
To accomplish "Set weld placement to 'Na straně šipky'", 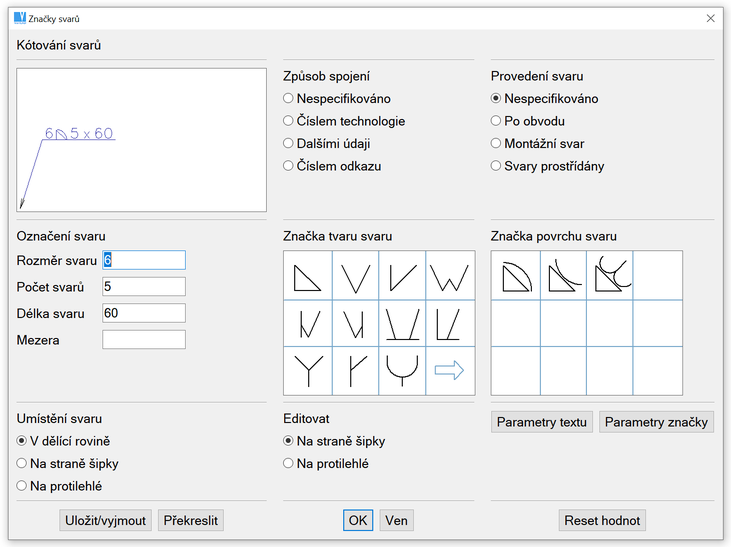I will tap(23, 464).
